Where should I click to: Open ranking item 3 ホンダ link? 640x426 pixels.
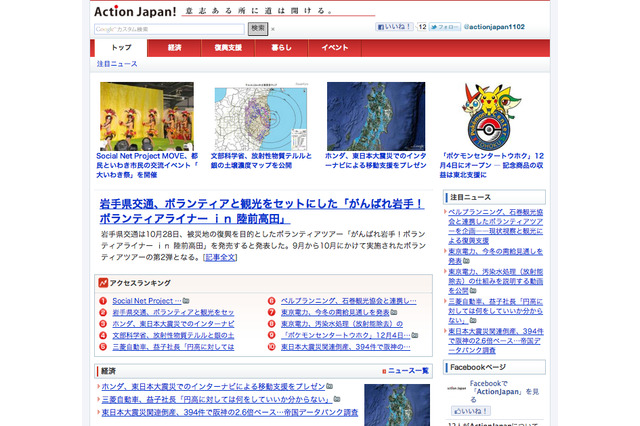[173, 324]
